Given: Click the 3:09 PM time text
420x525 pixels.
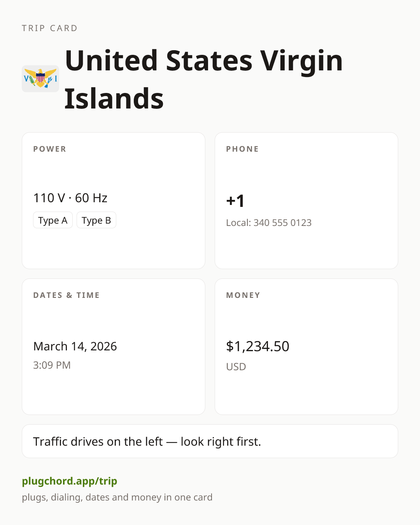Looking at the screenshot, I should (52, 365).
